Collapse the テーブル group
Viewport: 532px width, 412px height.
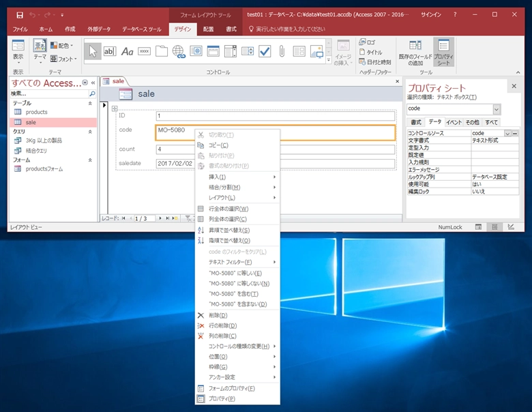[90, 103]
